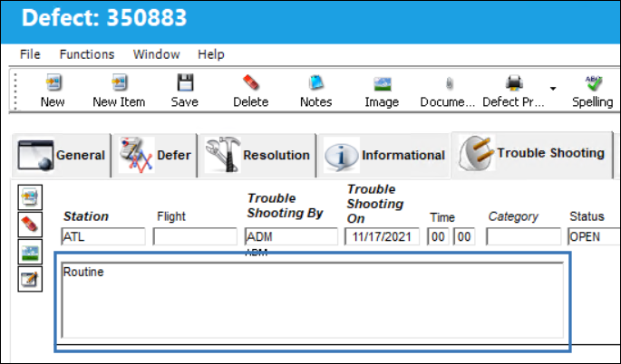Click the Time hours field
Screen dimensions: 621x364
click(438, 236)
